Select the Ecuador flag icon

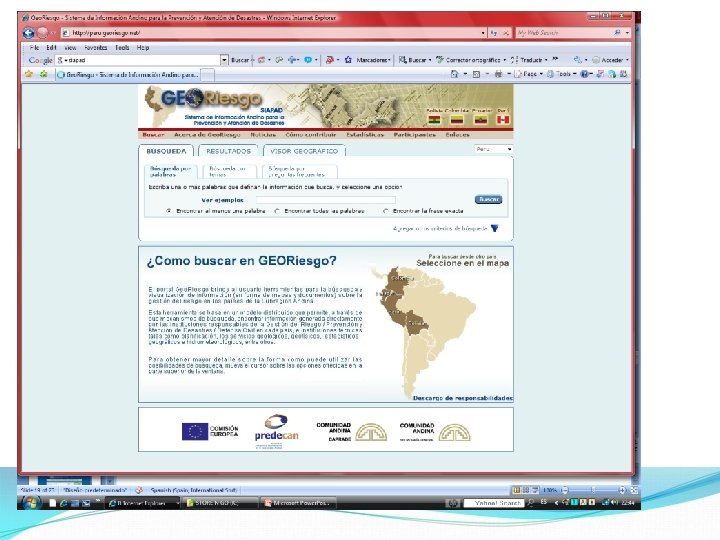tap(480, 120)
